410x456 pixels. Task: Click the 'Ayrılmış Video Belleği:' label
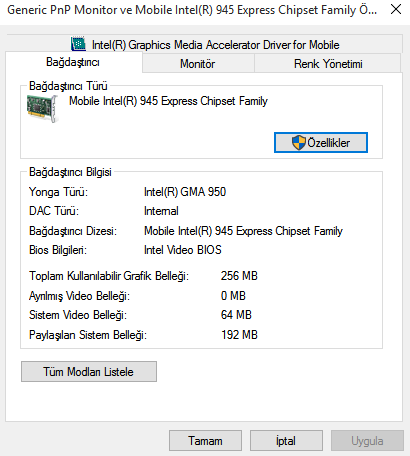(79, 296)
